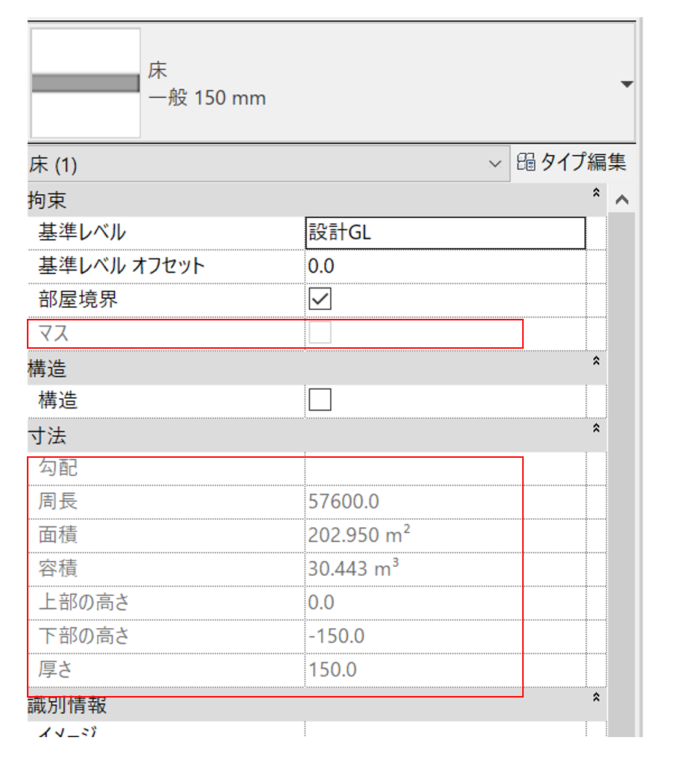This screenshot has height=761, width=700.
Task: Collapse the 構造 section header
Action: 595,361
